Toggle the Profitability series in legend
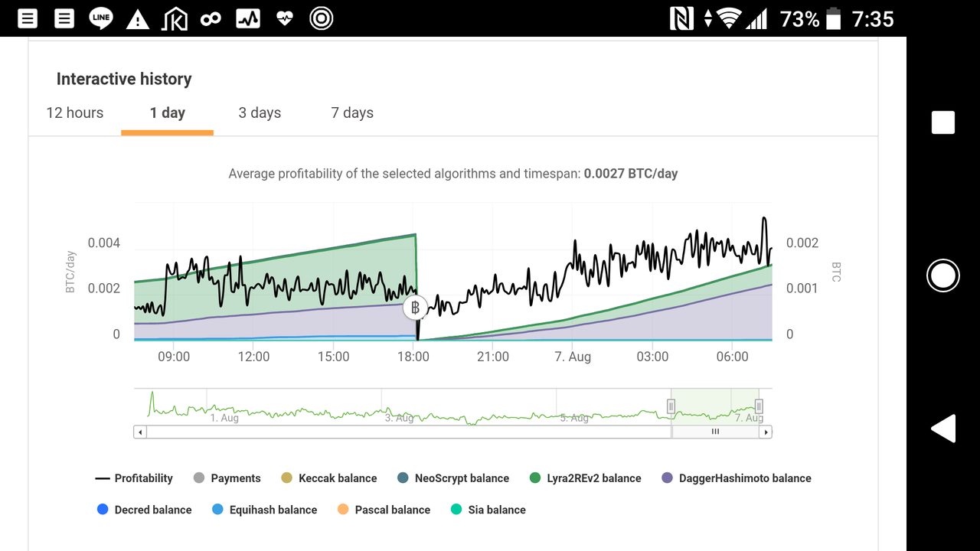 tap(135, 478)
